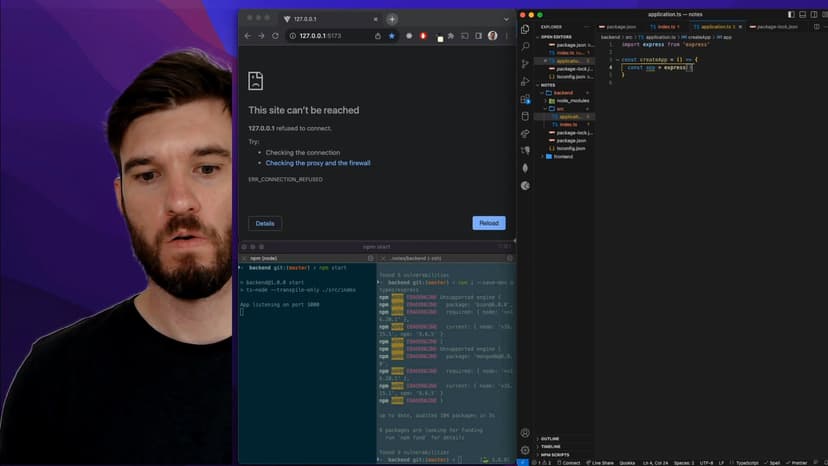Screen dimensions: 828x466
Task: Open the Source Control view
Action: click(525, 64)
